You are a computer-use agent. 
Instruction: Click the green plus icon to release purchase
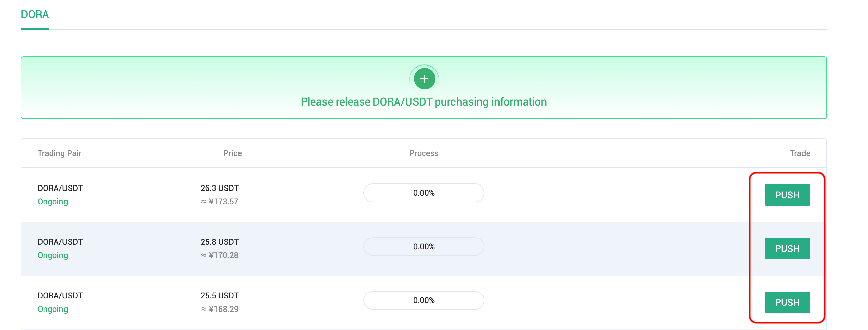coord(424,79)
